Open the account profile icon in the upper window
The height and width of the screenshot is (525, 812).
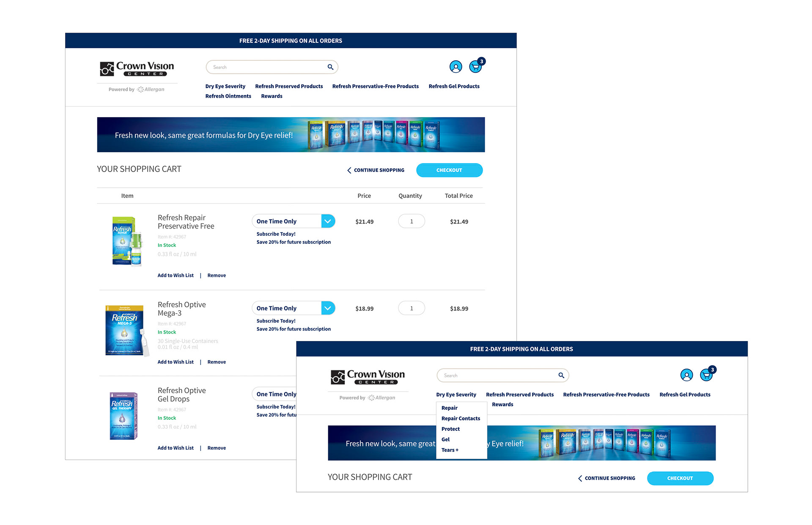click(455, 67)
